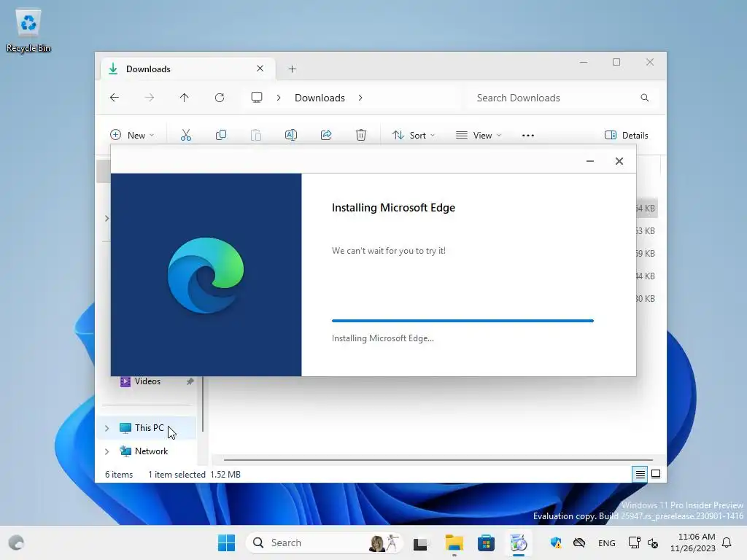Image resolution: width=747 pixels, height=560 pixels.
Task: Click the Cut scissors icon
Action: [186, 135]
